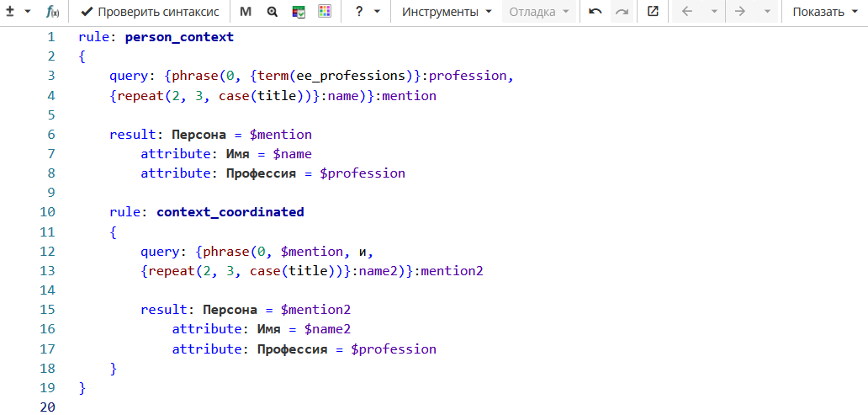Viewport: 868px width, 415px height.
Task: Click the redo arrow icon
Action: 622,12
